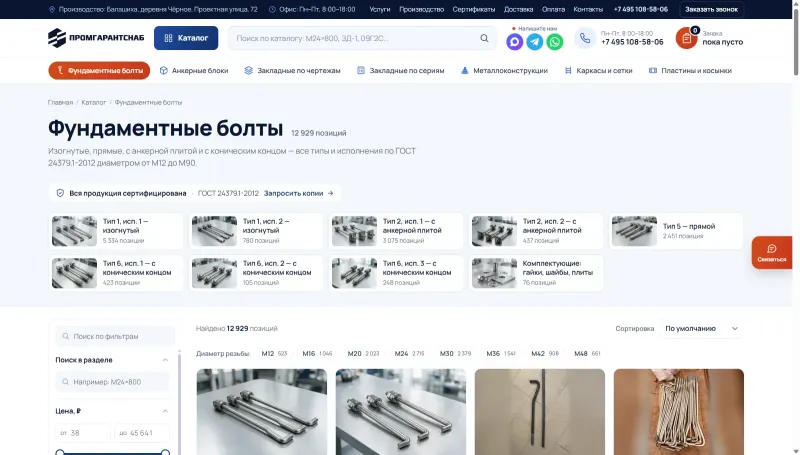Filter by thread diameter M24

[409, 353]
